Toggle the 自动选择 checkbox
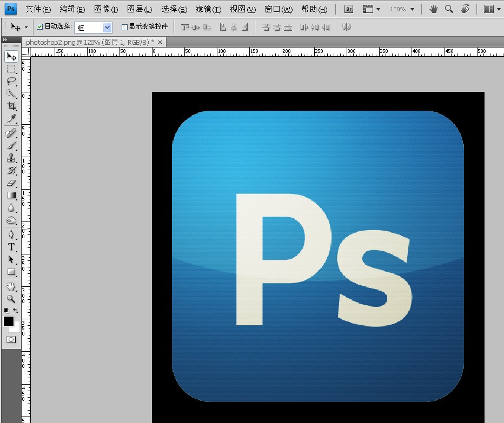This screenshot has height=423, width=504. pos(39,27)
